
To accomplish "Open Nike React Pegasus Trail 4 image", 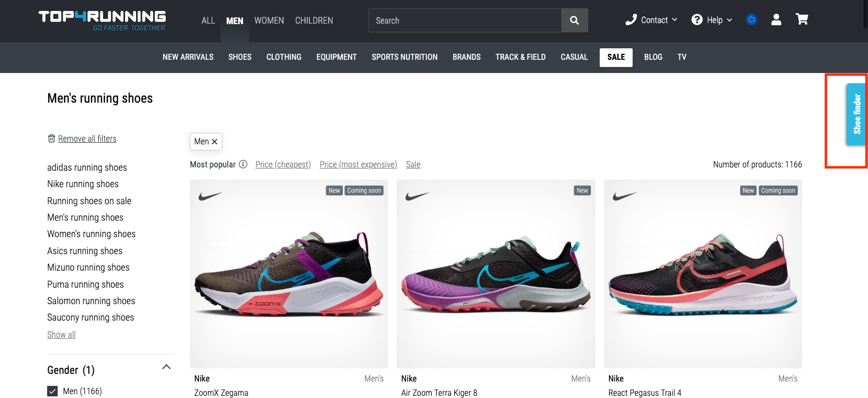I will (703, 273).
